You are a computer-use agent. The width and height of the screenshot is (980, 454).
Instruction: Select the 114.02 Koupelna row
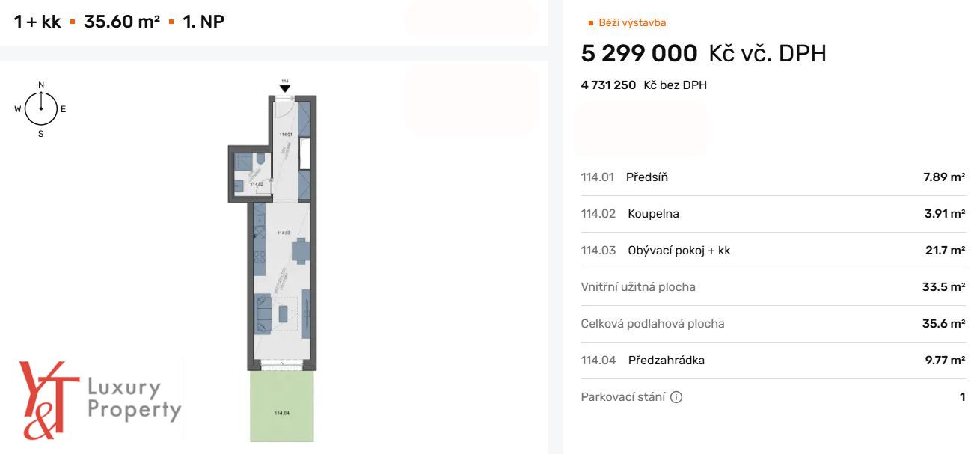coord(773,214)
